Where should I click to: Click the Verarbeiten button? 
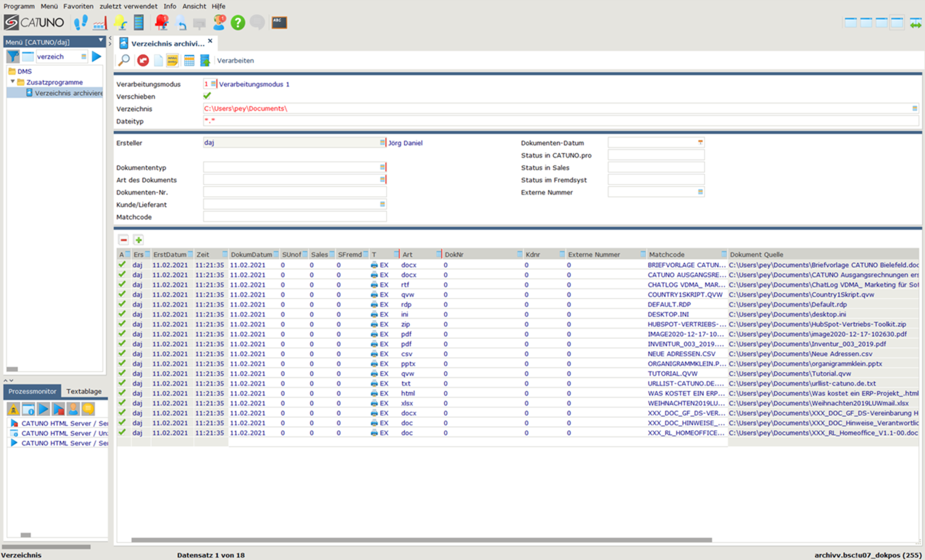click(235, 60)
